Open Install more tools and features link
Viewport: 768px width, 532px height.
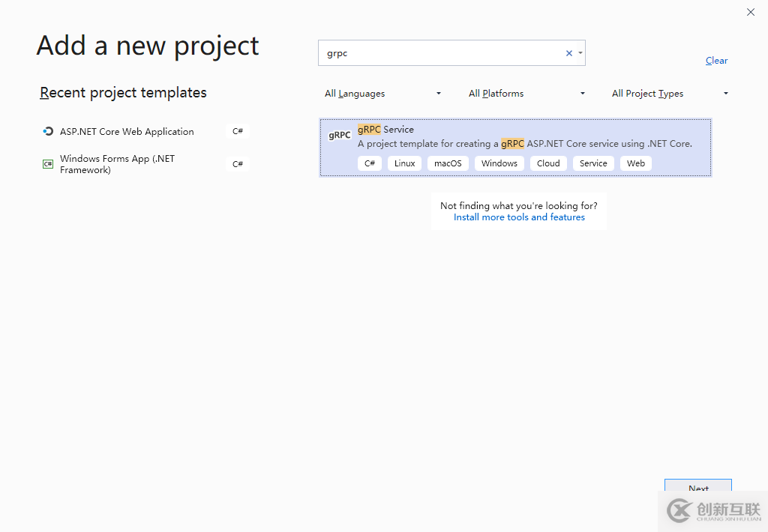[519, 217]
